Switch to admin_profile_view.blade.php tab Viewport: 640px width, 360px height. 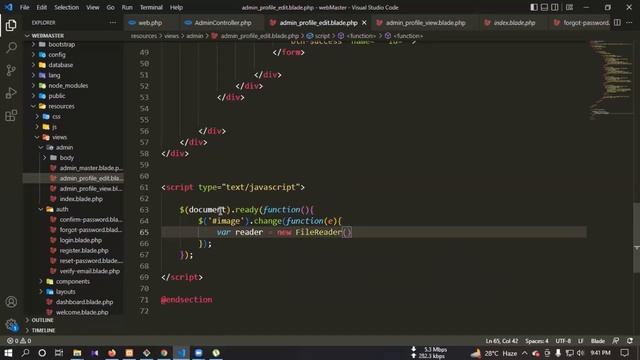tap(425, 23)
